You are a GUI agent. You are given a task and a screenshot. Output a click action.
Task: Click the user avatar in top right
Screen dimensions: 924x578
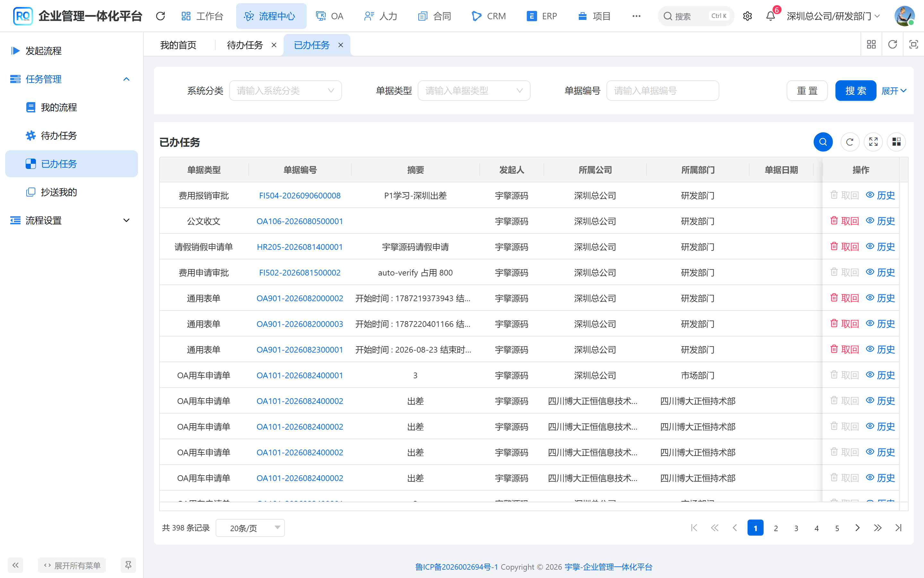pyautogui.click(x=904, y=16)
